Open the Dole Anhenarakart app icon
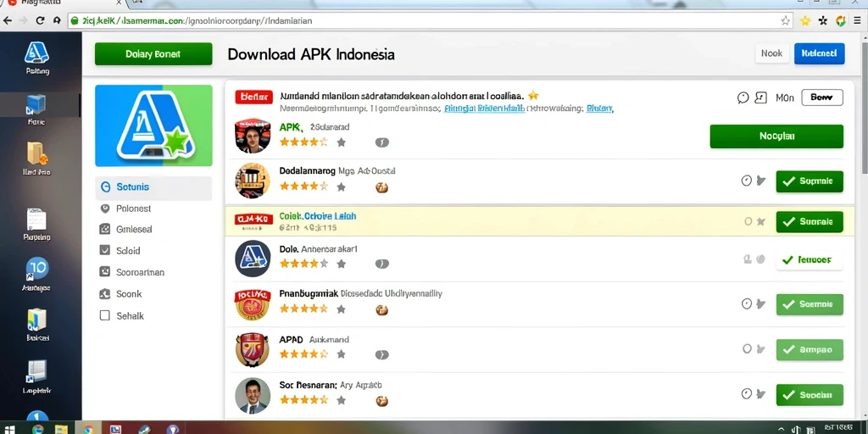868x434 pixels. [x=253, y=259]
